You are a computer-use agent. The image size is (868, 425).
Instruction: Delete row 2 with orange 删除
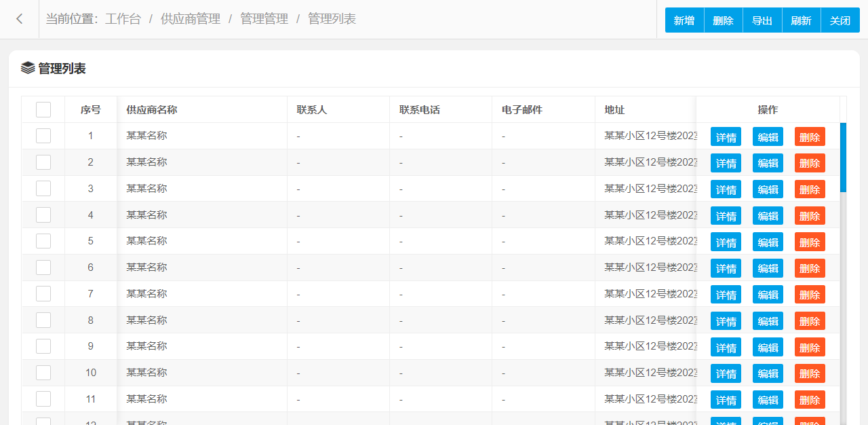pos(810,163)
